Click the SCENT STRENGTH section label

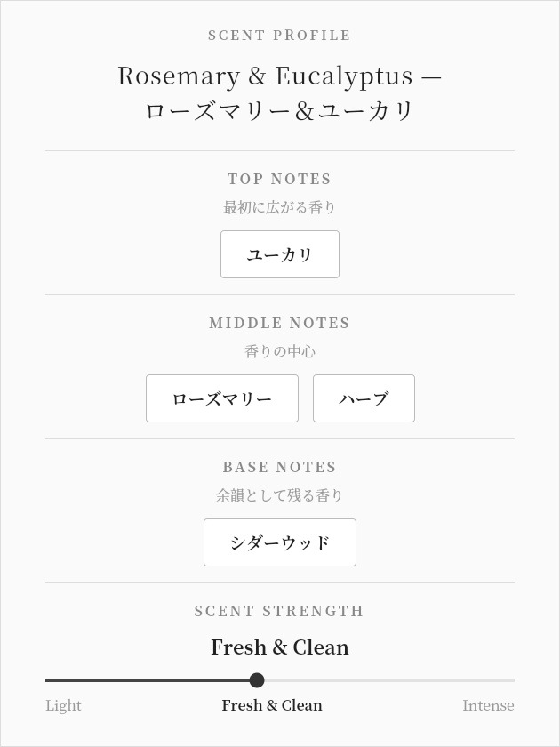point(279,611)
